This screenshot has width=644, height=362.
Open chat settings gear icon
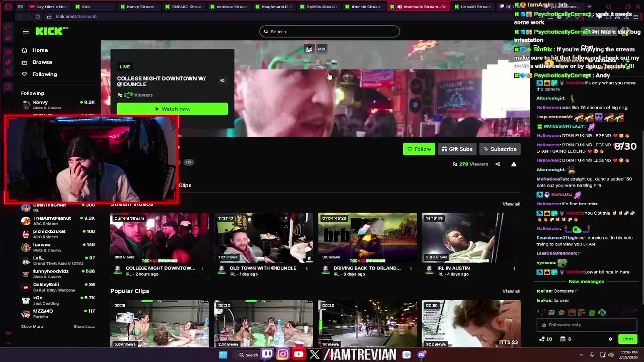pyautogui.click(x=610, y=339)
